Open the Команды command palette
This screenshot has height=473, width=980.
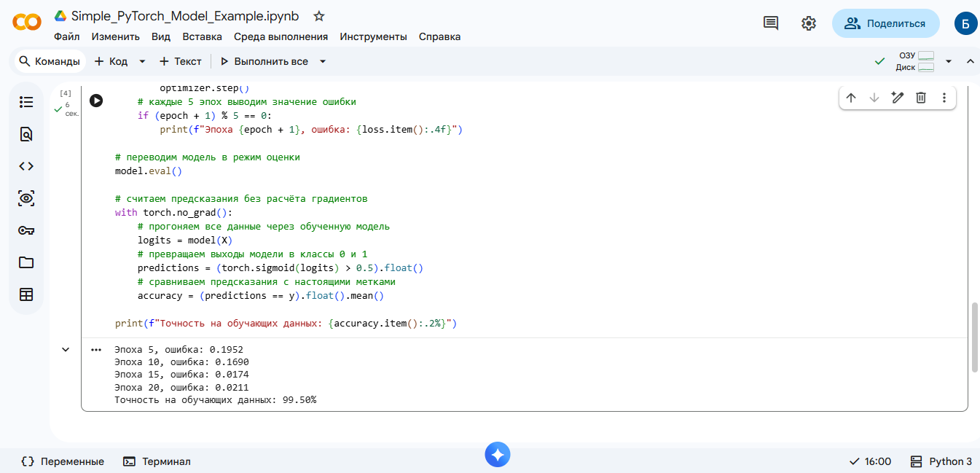pos(50,61)
